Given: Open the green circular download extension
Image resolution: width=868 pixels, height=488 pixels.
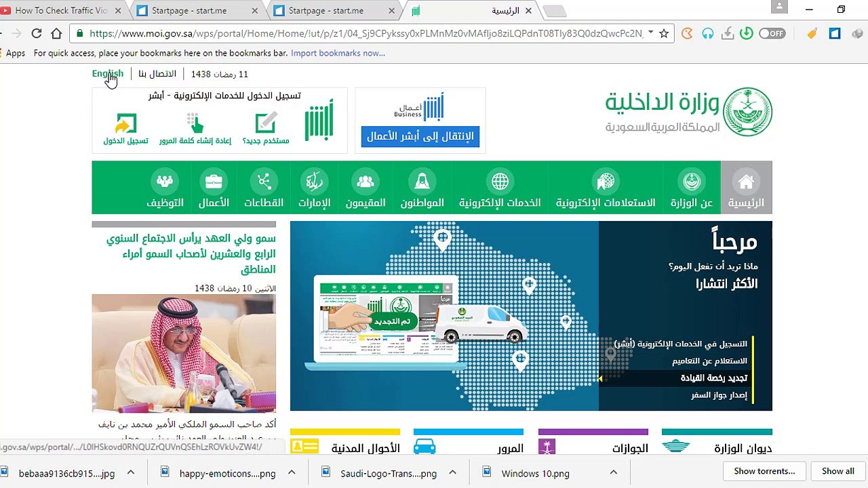Looking at the screenshot, I should (746, 33).
